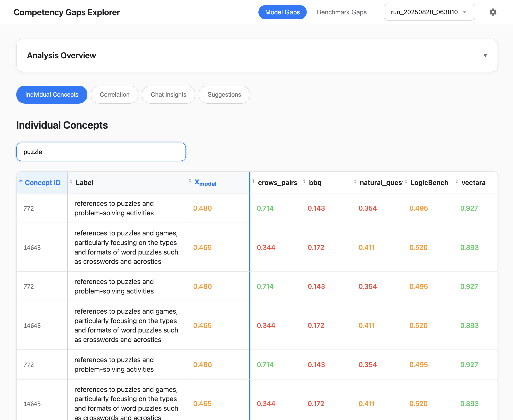Viewport: 513px width, 420px height.
Task: Open the Chat Insights tab
Action: point(168,95)
